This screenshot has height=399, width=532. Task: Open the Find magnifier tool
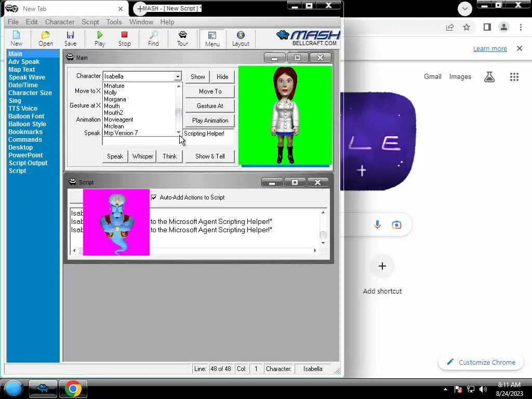[x=153, y=38]
